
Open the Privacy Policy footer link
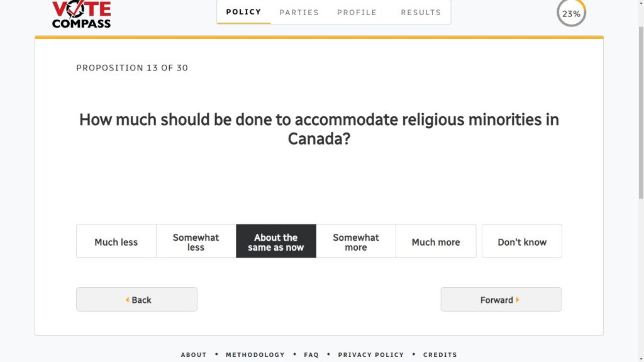[x=371, y=354]
